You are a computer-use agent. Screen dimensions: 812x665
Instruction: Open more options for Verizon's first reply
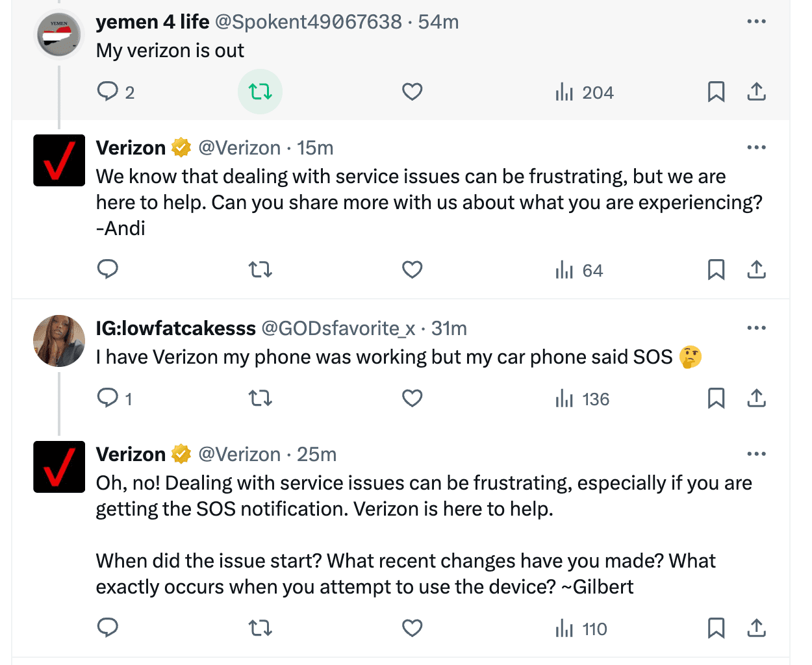click(x=756, y=147)
